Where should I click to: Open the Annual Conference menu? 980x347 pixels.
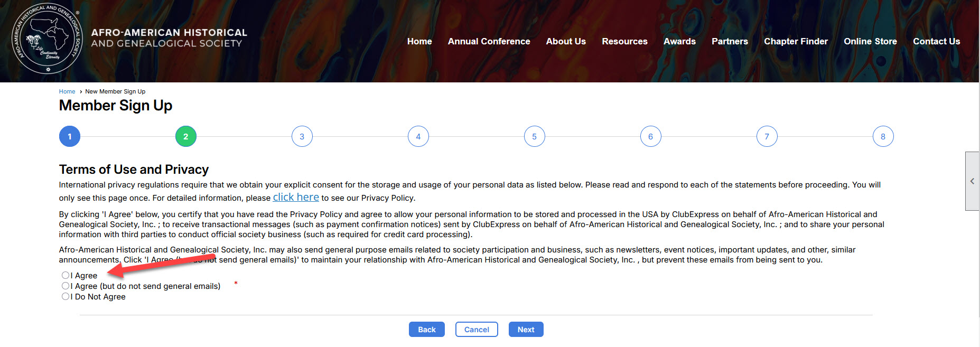(x=489, y=41)
